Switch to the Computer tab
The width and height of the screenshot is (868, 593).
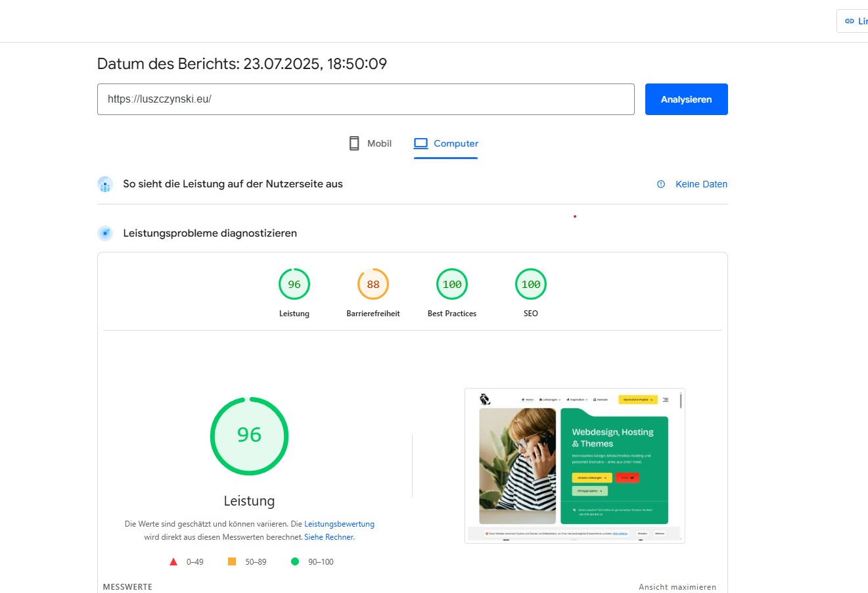(445, 143)
